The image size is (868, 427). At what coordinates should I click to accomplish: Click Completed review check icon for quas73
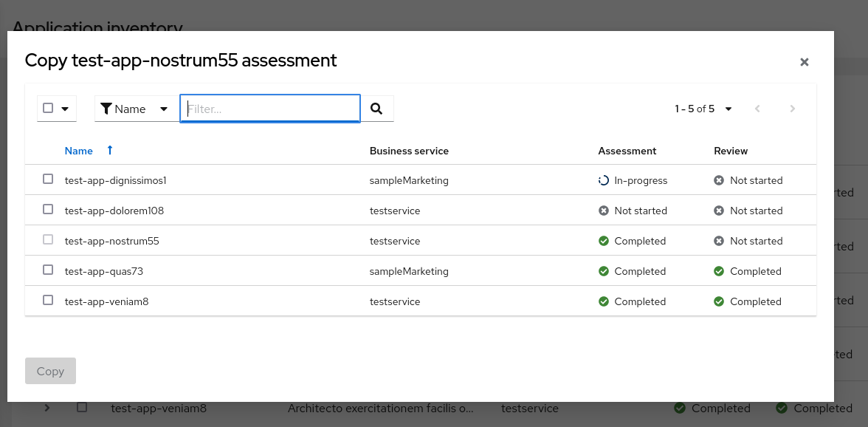coord(719,271)
